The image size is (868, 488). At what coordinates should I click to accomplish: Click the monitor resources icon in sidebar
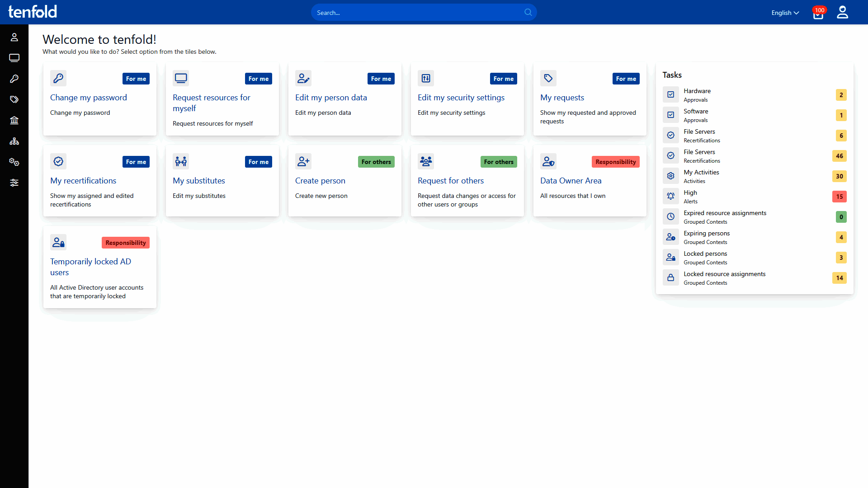[14, 58]
